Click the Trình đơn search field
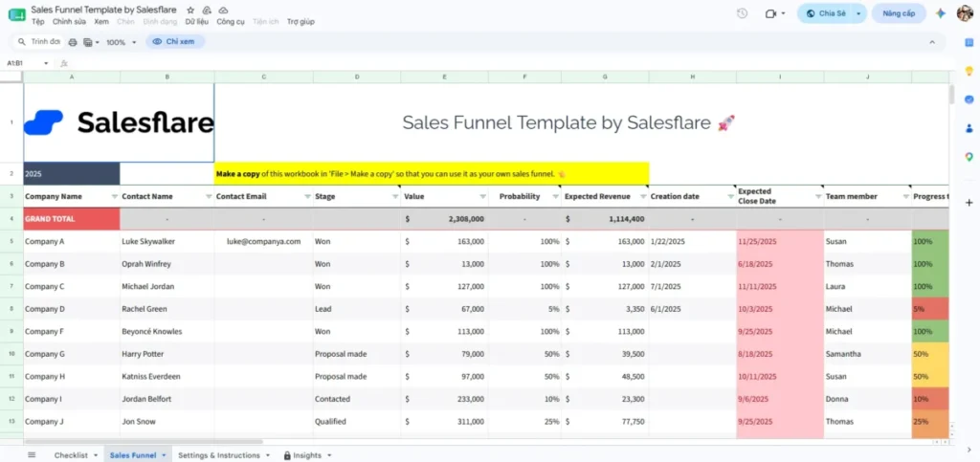Screen dimensions: 980x462 (38, 42)
